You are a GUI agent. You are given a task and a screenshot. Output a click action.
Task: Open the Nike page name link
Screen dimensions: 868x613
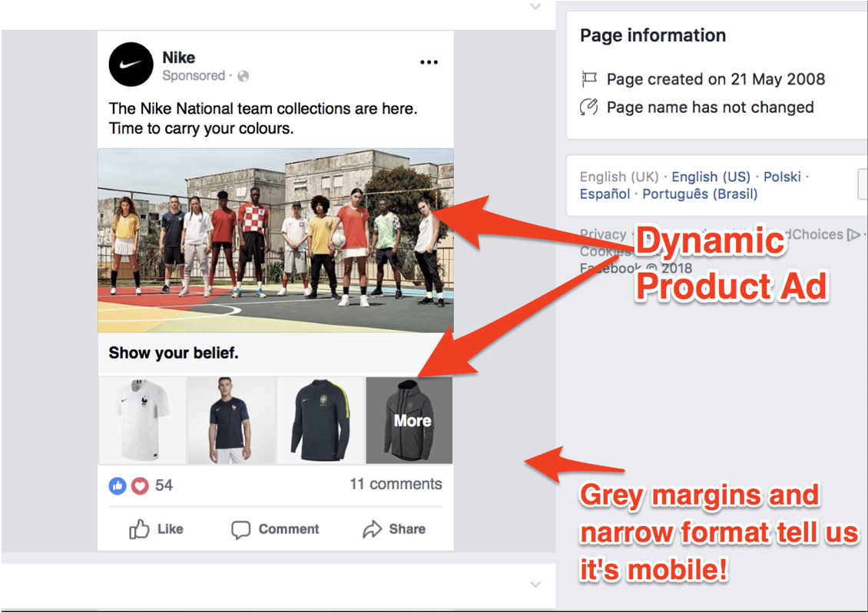click(x=179, y=58)
